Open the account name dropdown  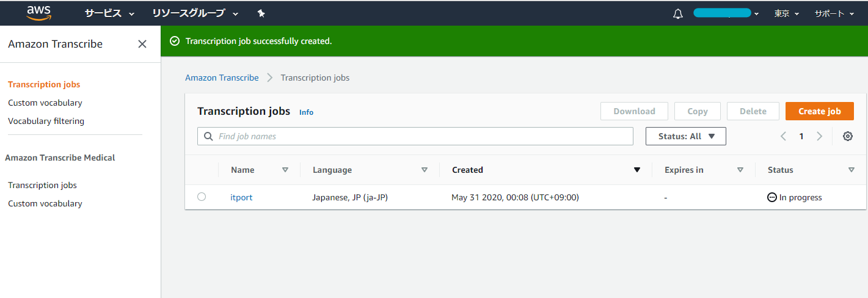pyautogui.click(x=726, y=13)
